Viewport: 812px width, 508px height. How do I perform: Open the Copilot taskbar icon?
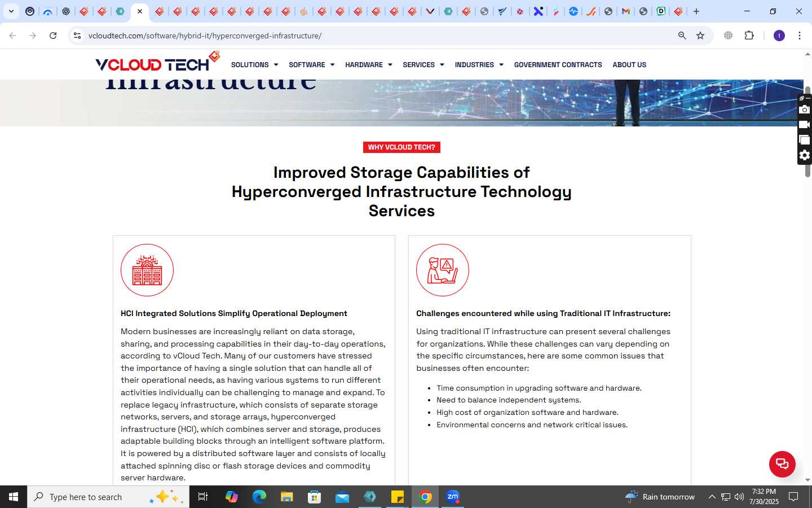pyautogui.click(x=232, y=497)
